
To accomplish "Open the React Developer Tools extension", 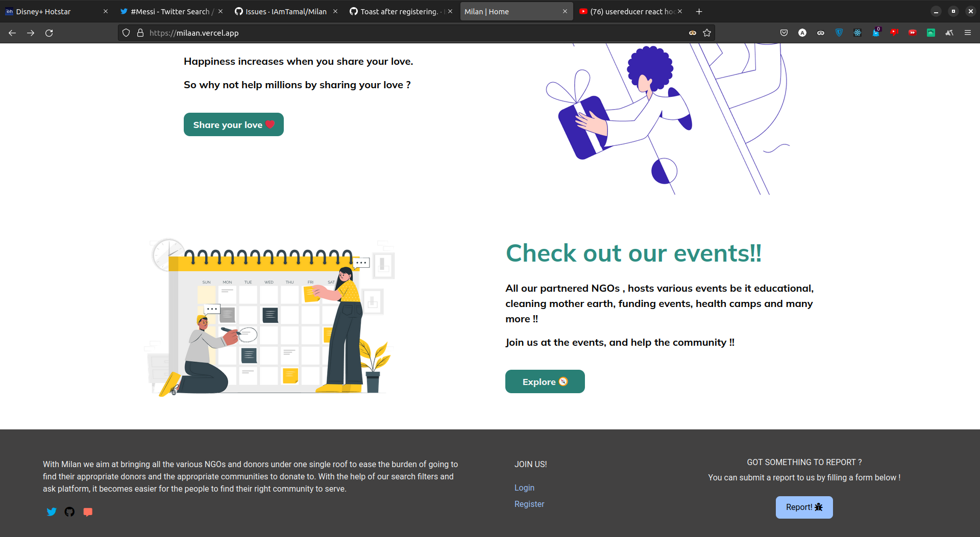I will click(x=857, y=33).
